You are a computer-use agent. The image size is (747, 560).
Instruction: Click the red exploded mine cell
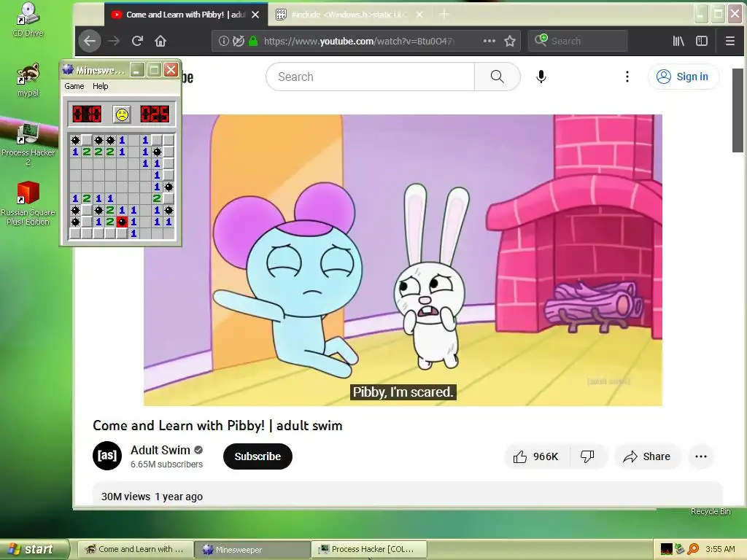(122, 222)
